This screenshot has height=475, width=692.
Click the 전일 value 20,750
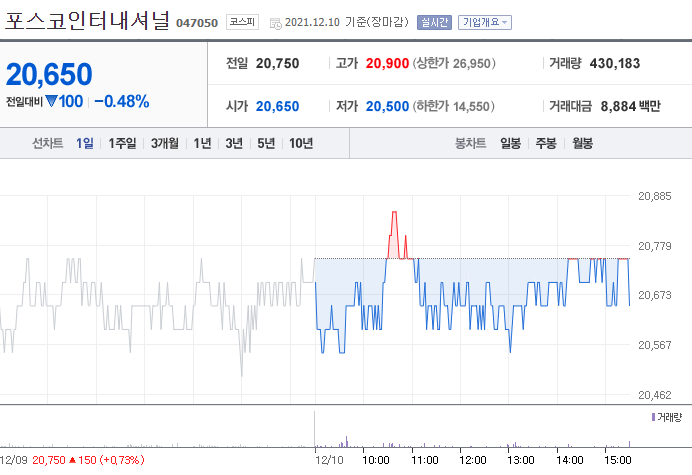coord(278,64)
